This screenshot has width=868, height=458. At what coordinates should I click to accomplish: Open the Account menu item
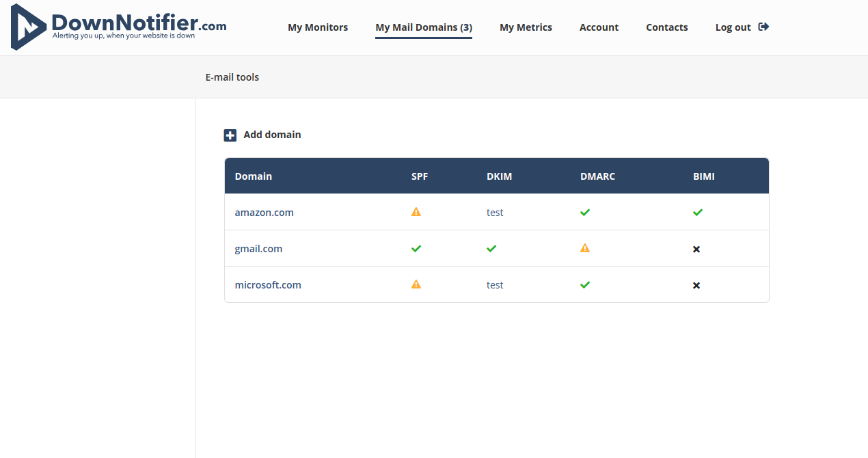599,27
